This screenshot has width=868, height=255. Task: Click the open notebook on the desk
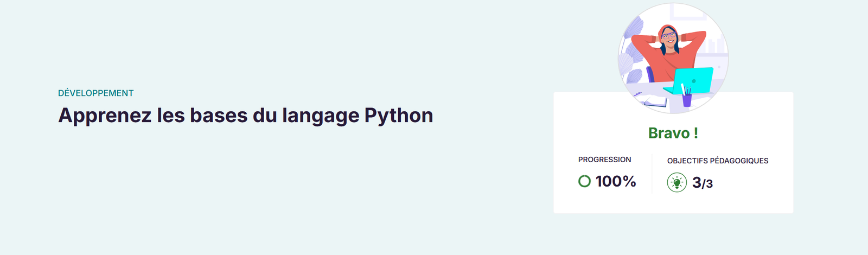(655, 101)
